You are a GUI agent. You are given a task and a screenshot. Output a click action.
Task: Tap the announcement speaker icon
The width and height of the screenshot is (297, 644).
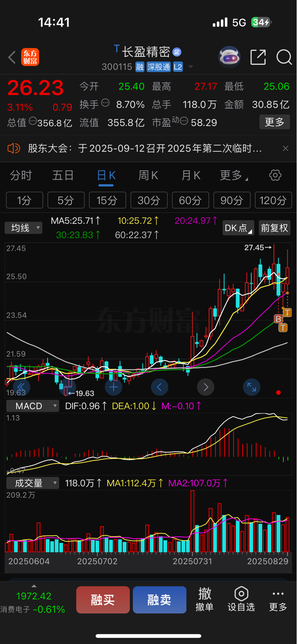coord(14,148)
